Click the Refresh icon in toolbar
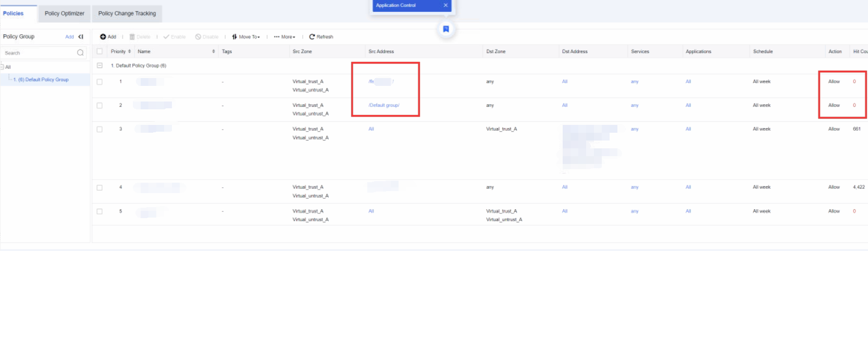868x355 pixels. tap(312, 37)
